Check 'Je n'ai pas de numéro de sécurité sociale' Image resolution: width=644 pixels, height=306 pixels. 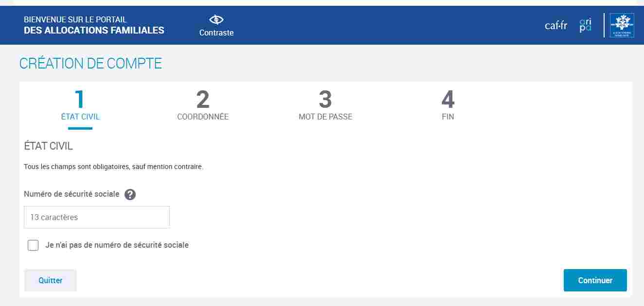[33, 245]
